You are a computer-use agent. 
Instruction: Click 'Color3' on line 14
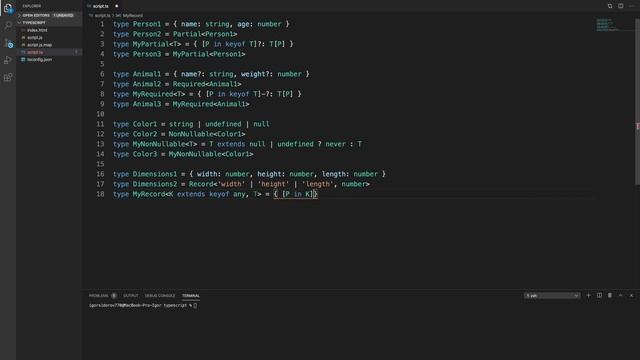pyautogui.click(x=144, y=154)
